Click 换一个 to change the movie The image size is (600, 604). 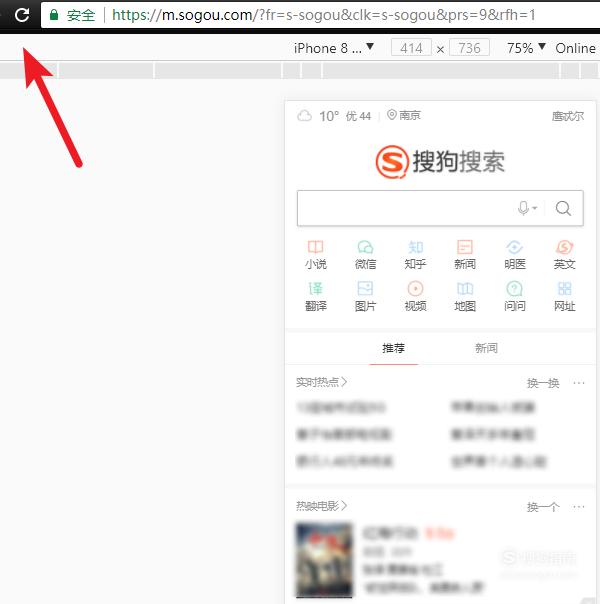[543, 507]
